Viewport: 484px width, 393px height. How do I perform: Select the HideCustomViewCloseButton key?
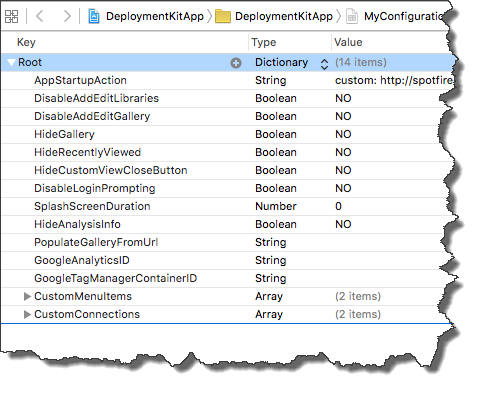[111, 170]
